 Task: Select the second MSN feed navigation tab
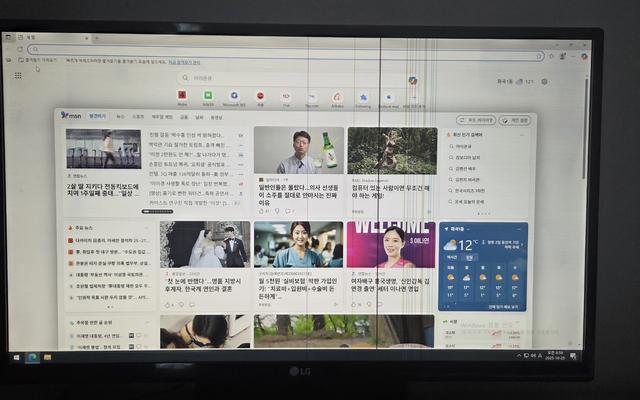[120, 117]
